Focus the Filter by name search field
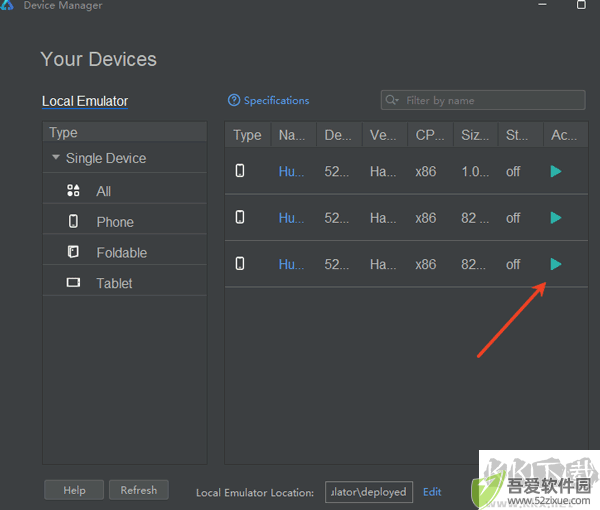Image resolution: width=600 pixels, height=510 pixels. tap(483, 100)
